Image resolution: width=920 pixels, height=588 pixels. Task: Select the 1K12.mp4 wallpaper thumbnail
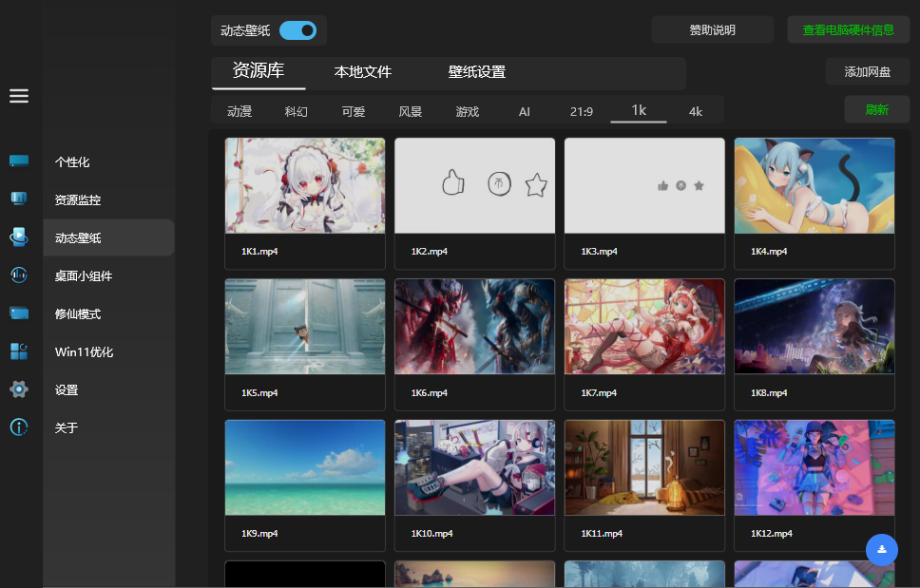coord(815,467)
